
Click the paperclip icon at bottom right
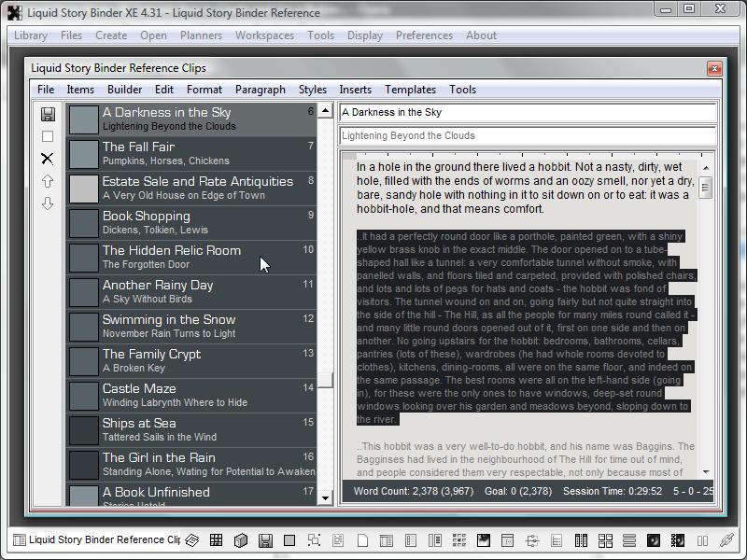click(726, 540)
